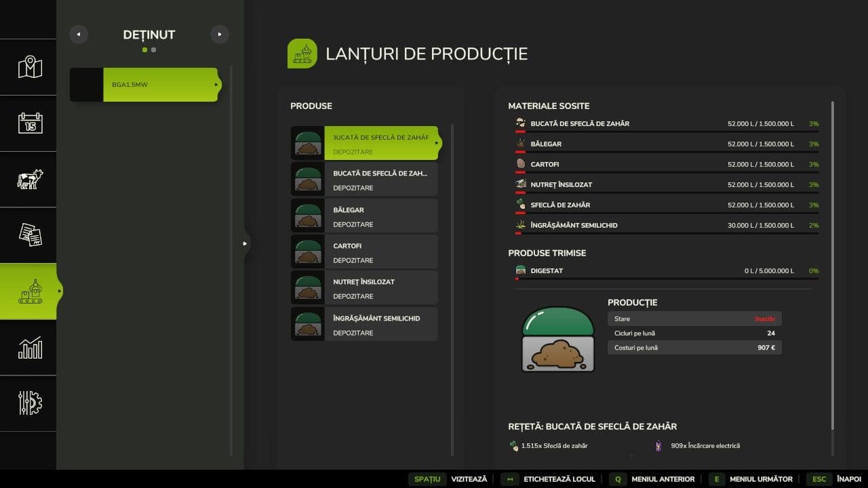The height and width of the screenshot is (488, 868).
Task: Open the map view sidebar icon
Action: coord(30,67)
